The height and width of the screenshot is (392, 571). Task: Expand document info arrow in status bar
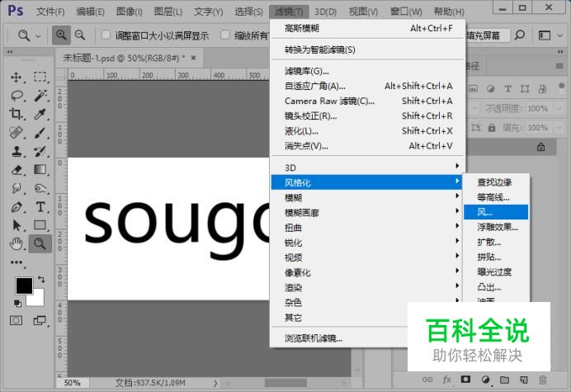(215, 383)
